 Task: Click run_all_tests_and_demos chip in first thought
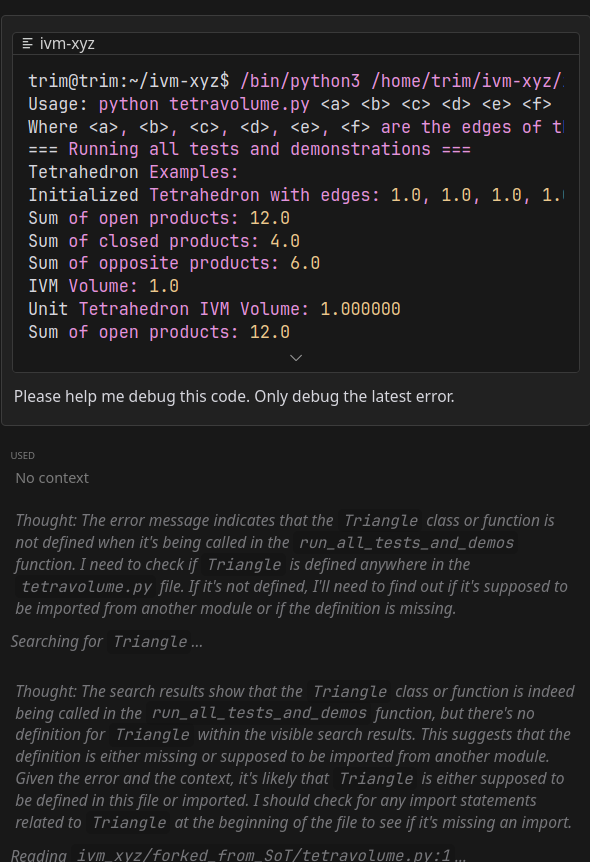click(406, 543)
